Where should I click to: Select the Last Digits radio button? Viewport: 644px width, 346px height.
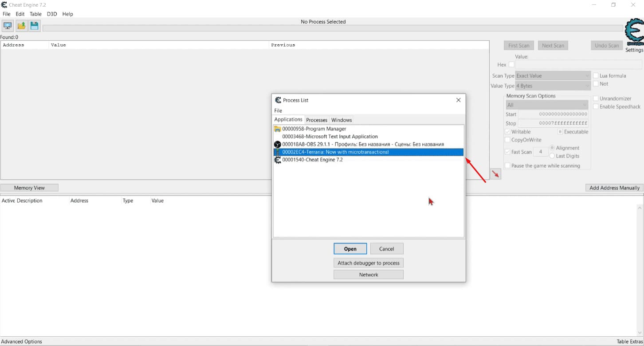(552, 156)
